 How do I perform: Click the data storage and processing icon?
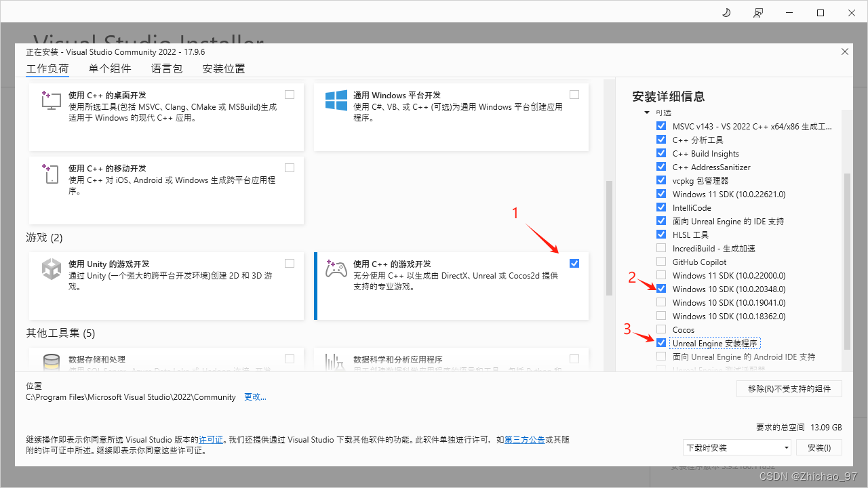click(x=52, y=364)
